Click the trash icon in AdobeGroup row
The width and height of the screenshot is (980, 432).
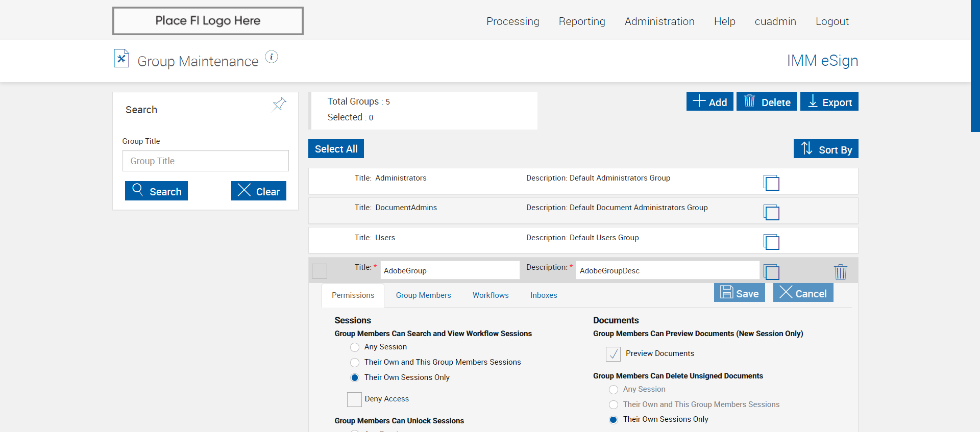[840, 272]
